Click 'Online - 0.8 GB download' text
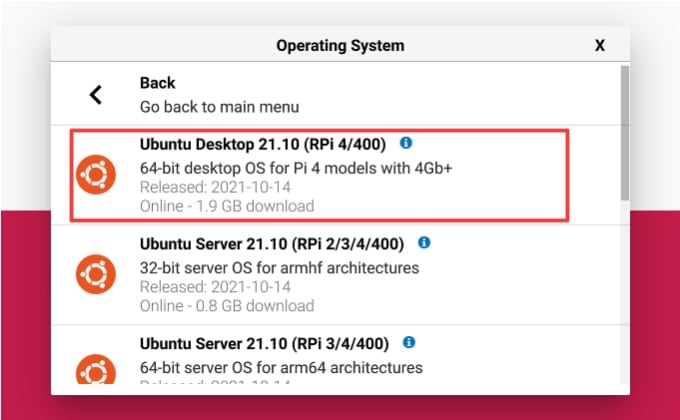This screenshot has width=680, height=420. 227,306
